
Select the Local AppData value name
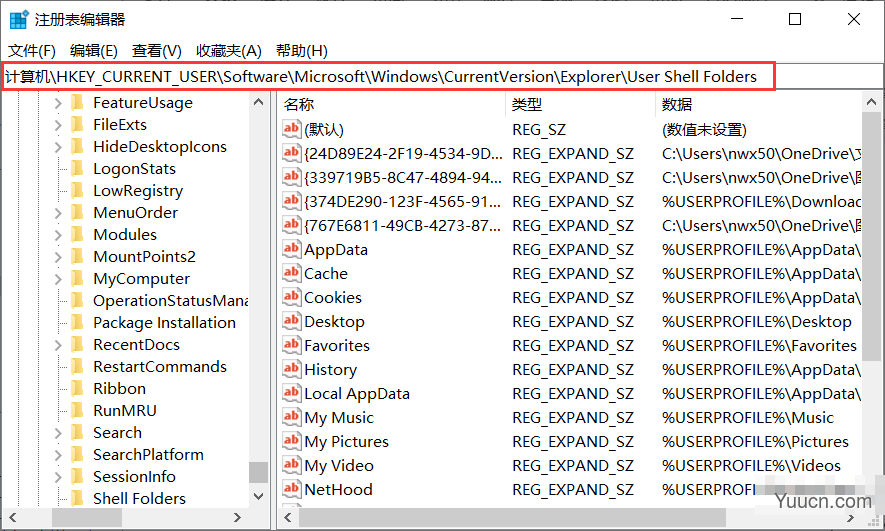click(357, 394)
